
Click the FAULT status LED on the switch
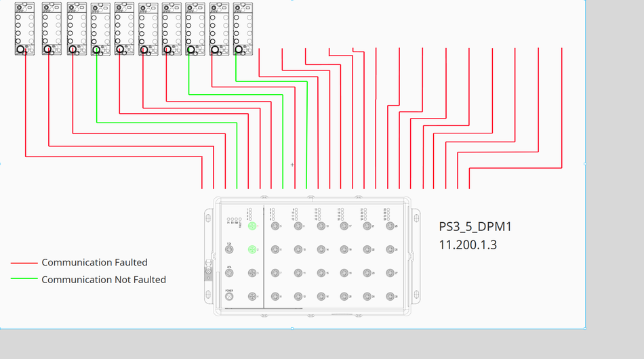pos(241,220)
